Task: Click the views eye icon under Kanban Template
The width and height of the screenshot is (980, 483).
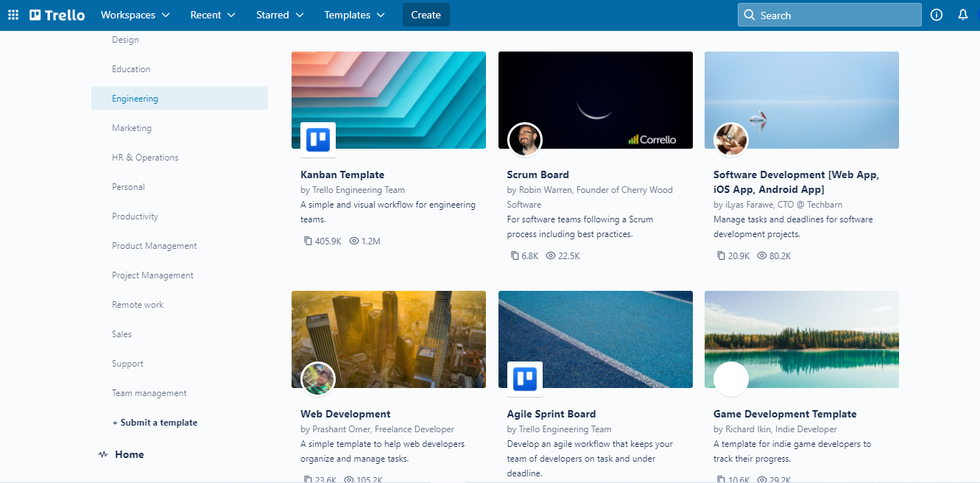Action: (x=353, y=241)
